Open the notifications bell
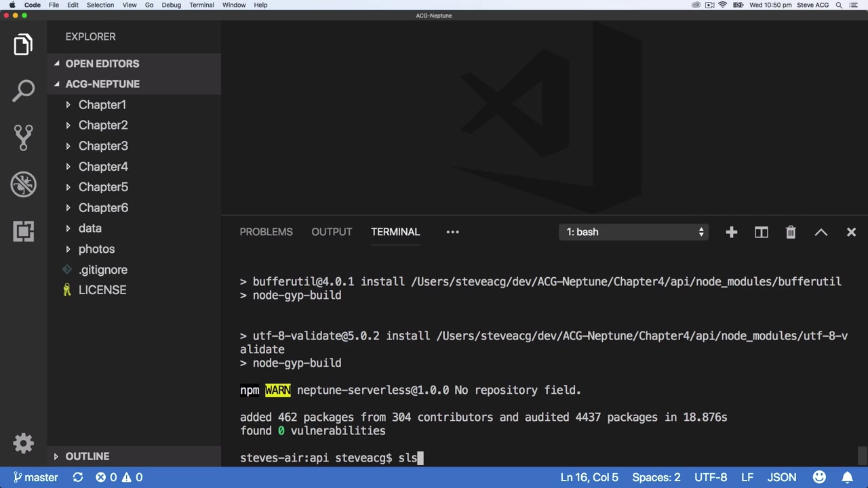The image size is (868, 488). click(847, 477)
